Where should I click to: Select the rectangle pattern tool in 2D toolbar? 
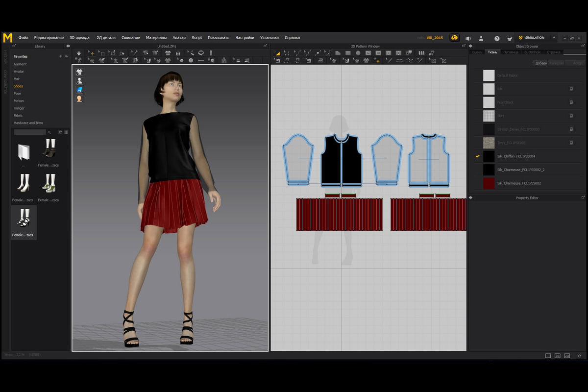click(x=347, y=53)
